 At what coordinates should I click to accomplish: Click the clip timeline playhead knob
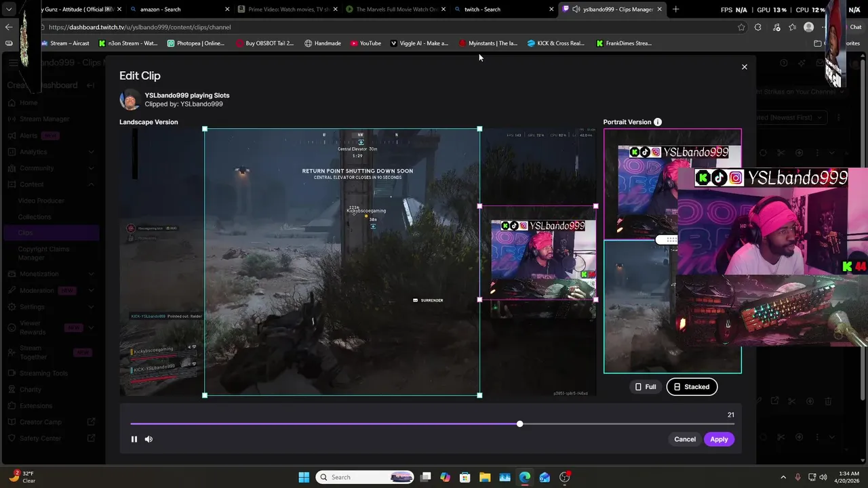click(519, 424)
